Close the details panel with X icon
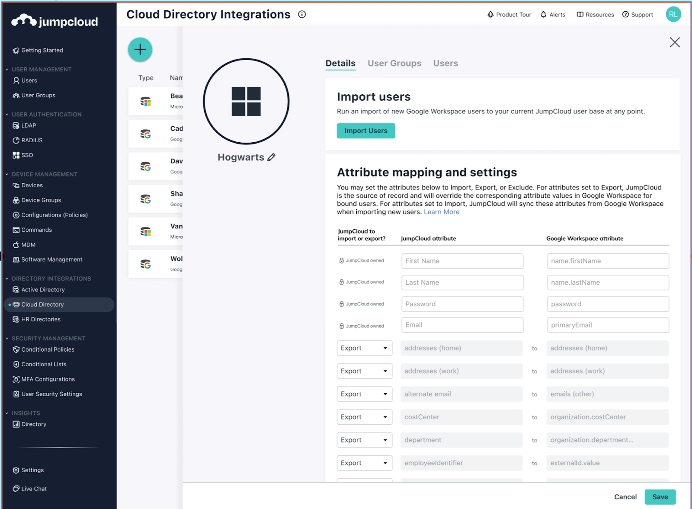This screenshot has height=509, width=692. click(674, 42)
